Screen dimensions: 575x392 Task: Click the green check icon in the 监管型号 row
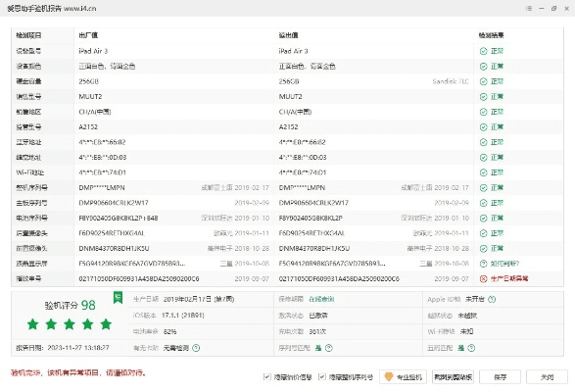tap(483, 127)
